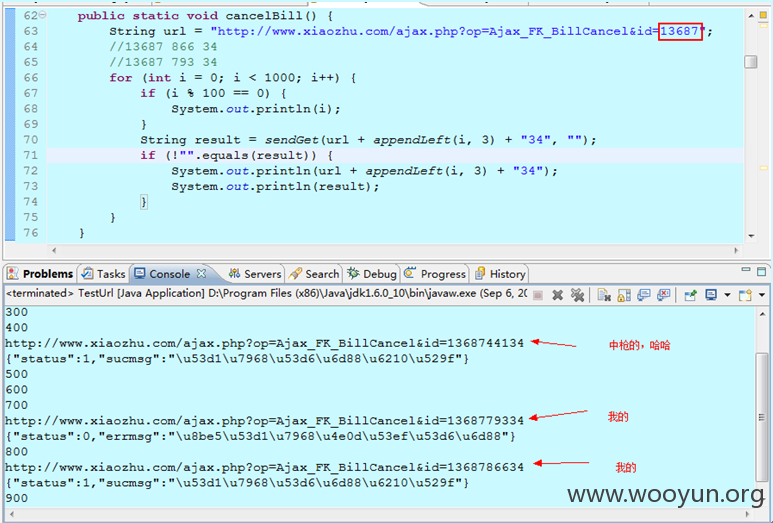Click 'if (i % 100 == 0)' line
The width and height of the screenshot is (773, 523).
(213, 93)
